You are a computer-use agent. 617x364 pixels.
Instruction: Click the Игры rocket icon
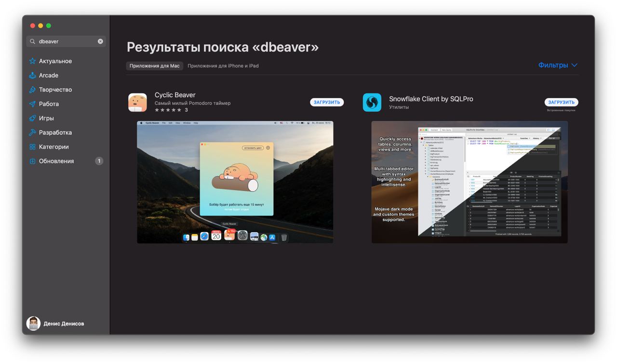32,118
